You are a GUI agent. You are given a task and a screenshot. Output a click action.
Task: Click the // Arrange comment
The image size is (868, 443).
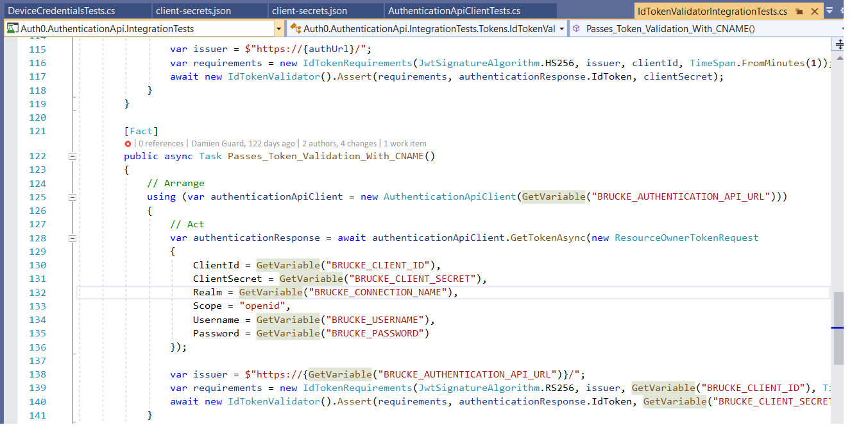click(176, 183)
